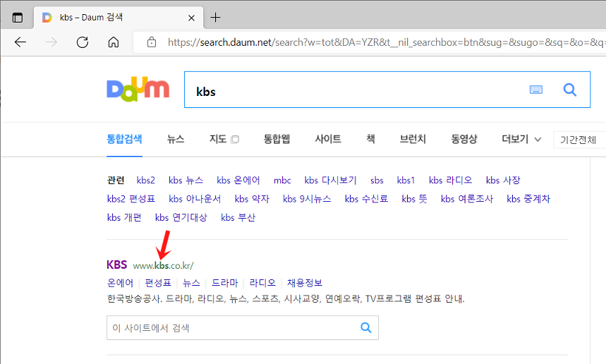The height and width of the screenshot is (364, 606).
Task: Switch to the 동영상 tab
Action: point(463,139)
